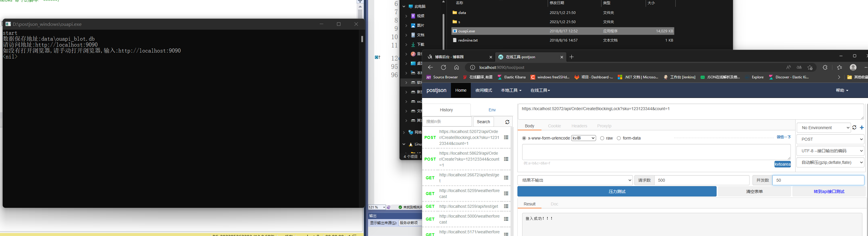868x236 pixels.
Task: Refresh the history list
Action: pos(507,122)
